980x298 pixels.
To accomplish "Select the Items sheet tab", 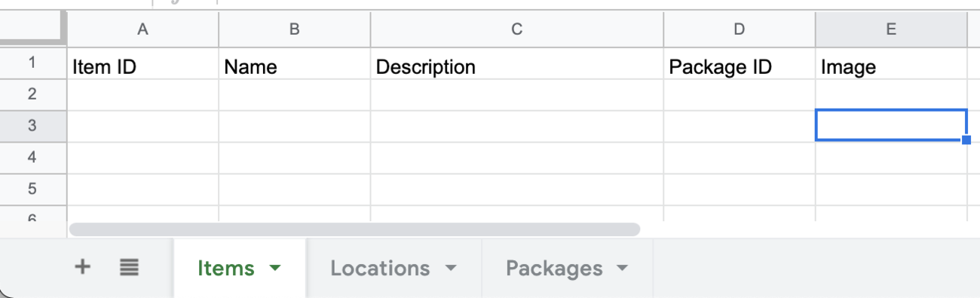I will pyautogui.click(x=240, y=268).
